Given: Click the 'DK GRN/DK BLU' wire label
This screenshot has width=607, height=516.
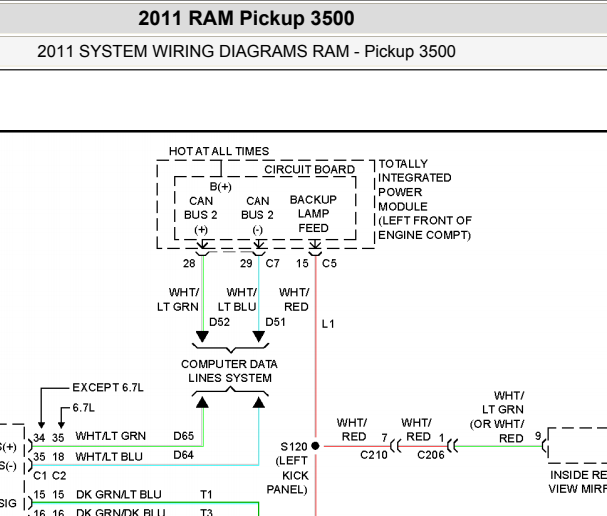Looking at the screenshot, I should [120, 512].
